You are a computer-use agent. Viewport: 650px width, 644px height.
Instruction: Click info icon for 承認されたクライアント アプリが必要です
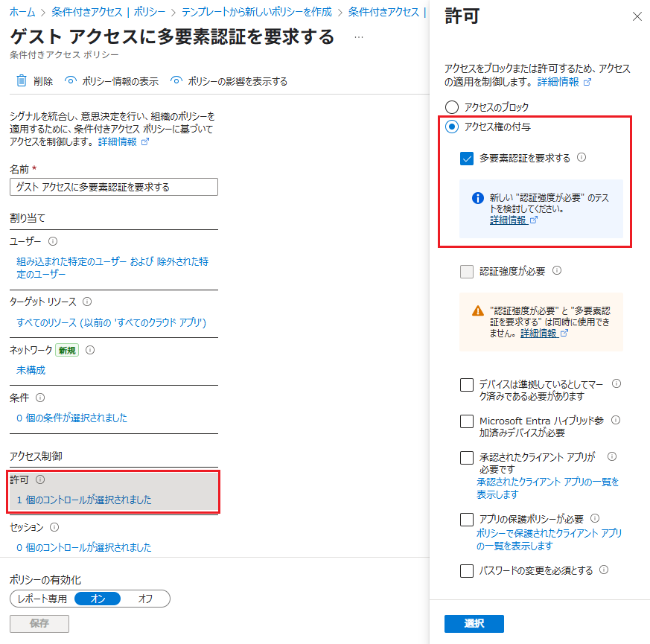612,456
